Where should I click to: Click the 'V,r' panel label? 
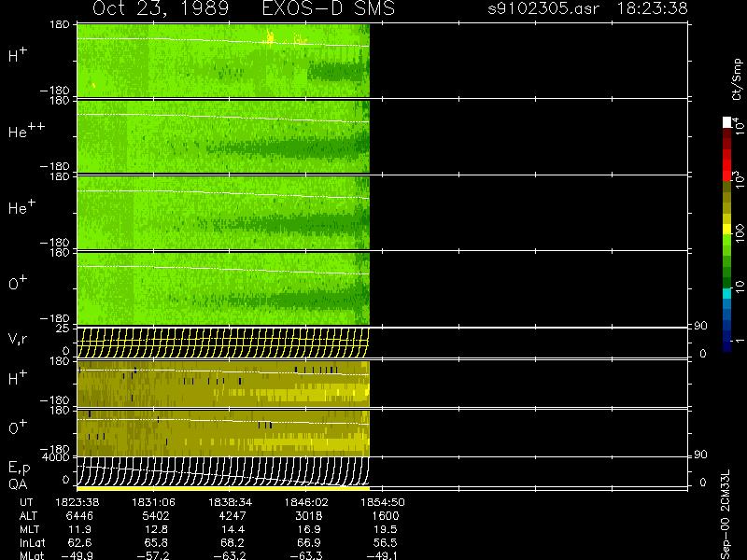[x=18, y=339]
